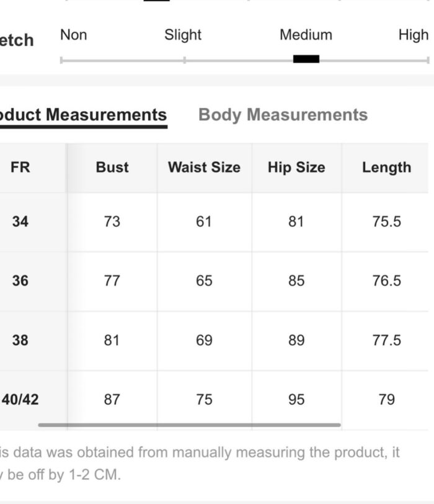Viewport: 434px width, 504px height.
Task: Select the FR size 38 row label
Action: pyautogui.click(x=20, y=340)
